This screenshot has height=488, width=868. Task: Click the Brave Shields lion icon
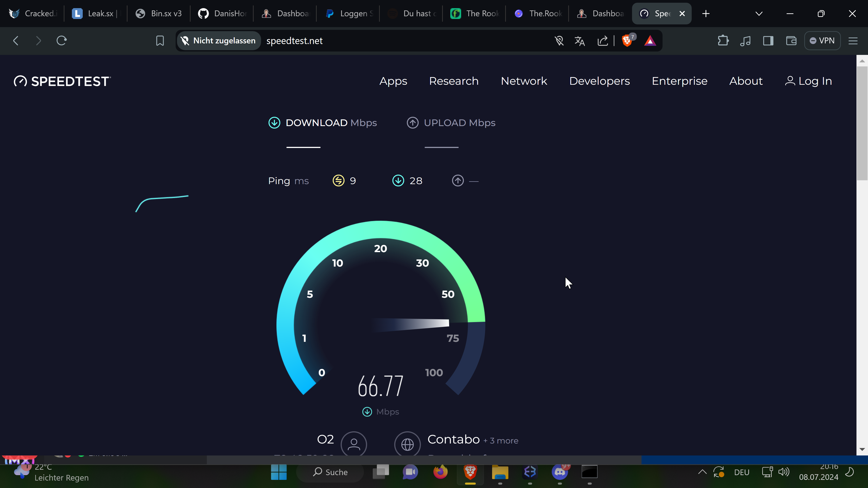click(x=627, y=41)
